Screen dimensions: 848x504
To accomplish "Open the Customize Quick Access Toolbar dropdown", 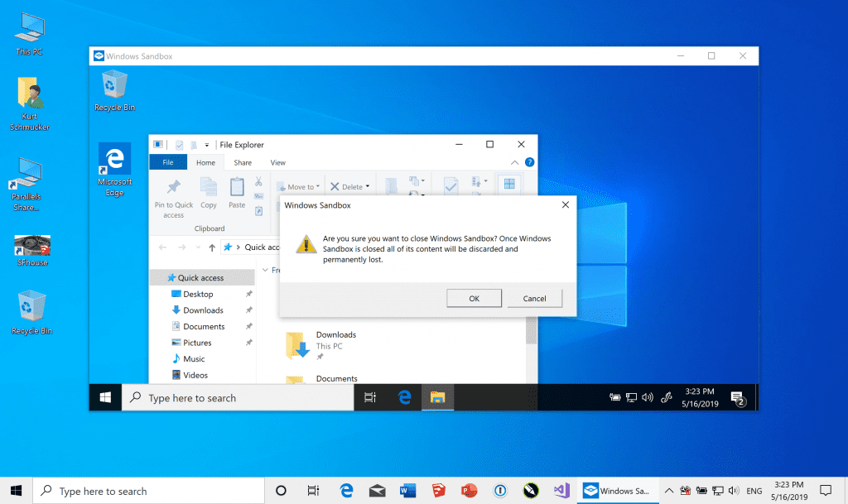I will (x=206, y=145).
